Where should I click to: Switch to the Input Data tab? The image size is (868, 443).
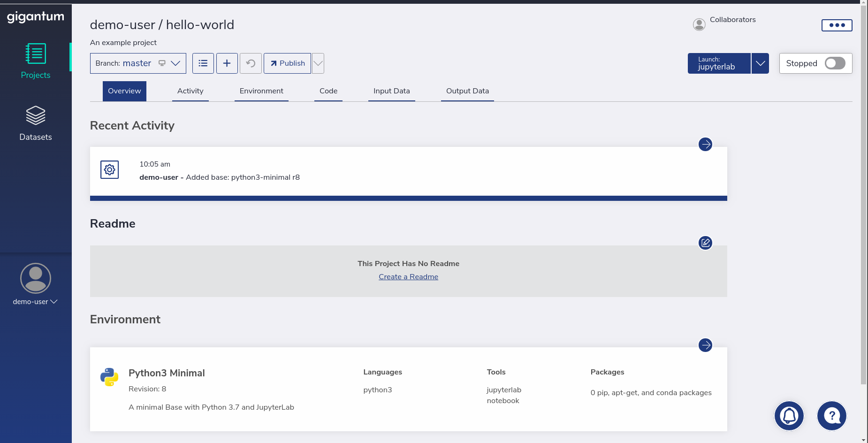tap(392, 91)
